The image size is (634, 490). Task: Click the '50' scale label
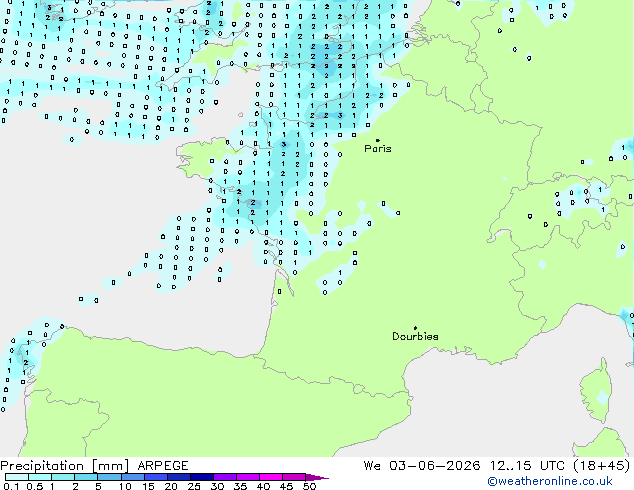(309, 486)
